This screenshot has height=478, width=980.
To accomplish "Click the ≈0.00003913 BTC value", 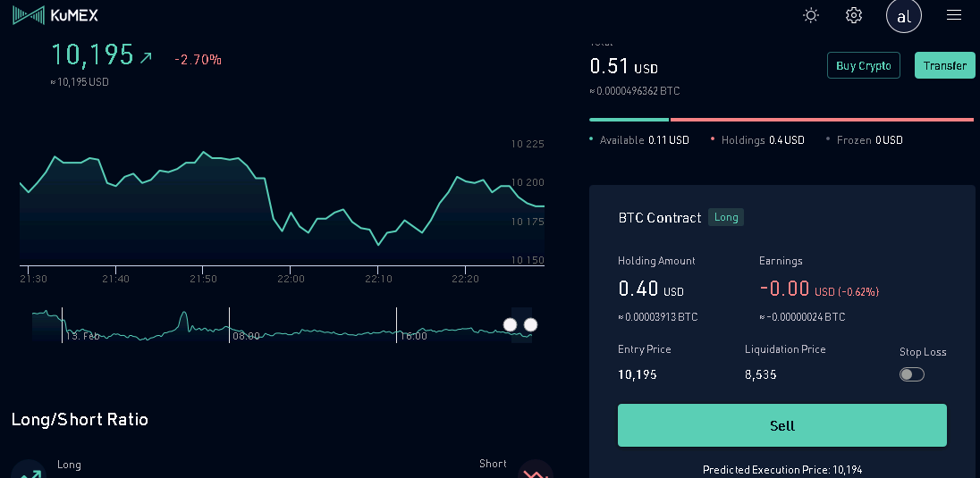I will (657, 317).
